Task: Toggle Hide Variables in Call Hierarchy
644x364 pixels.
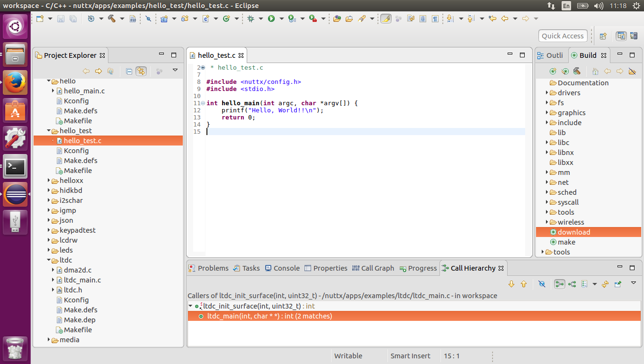Action: [x=542, y=284]
